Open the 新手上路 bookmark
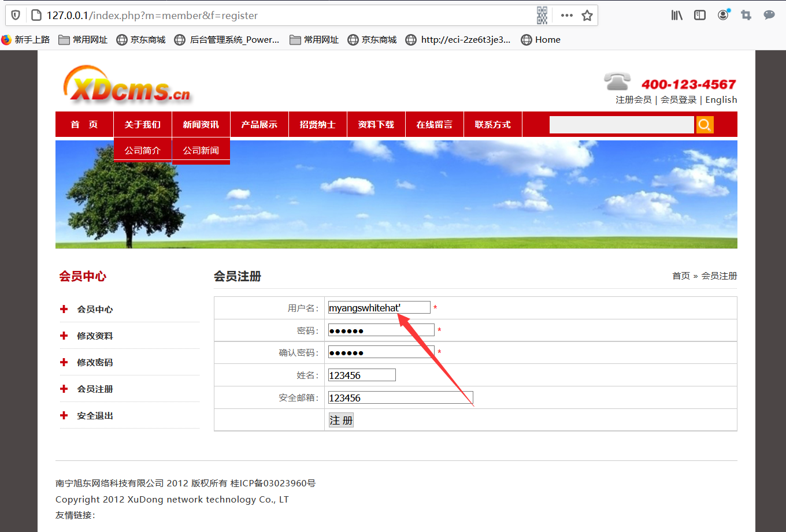Viewport: 786px width, 532px height. coord(26,40)
